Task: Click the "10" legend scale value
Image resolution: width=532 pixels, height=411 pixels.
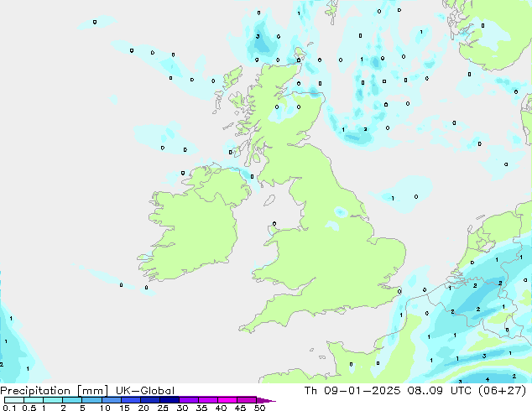Action: tap(105, 408)
